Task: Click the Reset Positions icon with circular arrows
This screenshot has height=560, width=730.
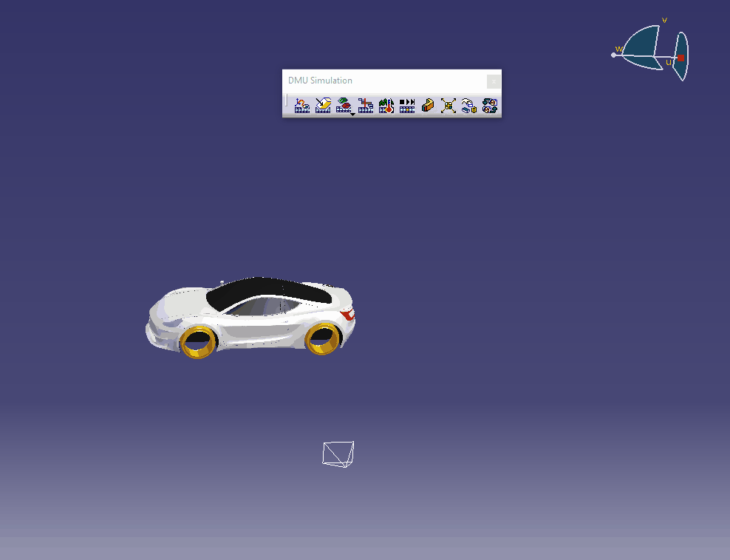Action: coord(490,106)
